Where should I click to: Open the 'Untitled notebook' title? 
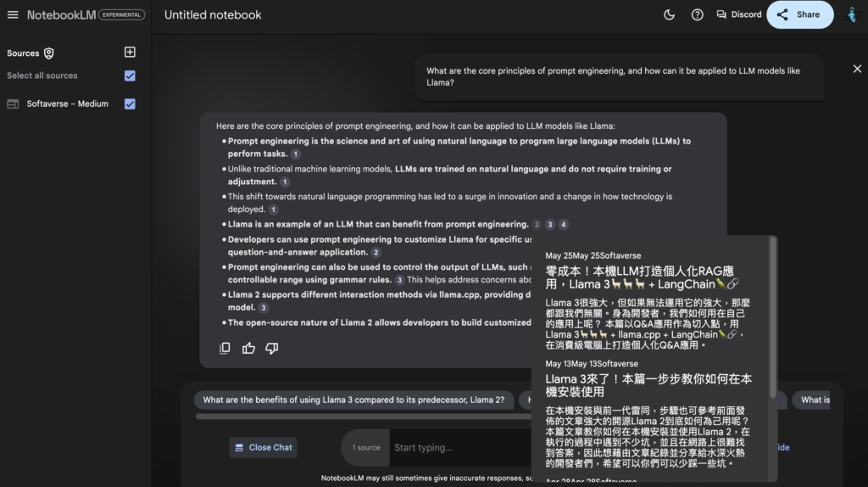pyautogui.click(x=213, y=15)
